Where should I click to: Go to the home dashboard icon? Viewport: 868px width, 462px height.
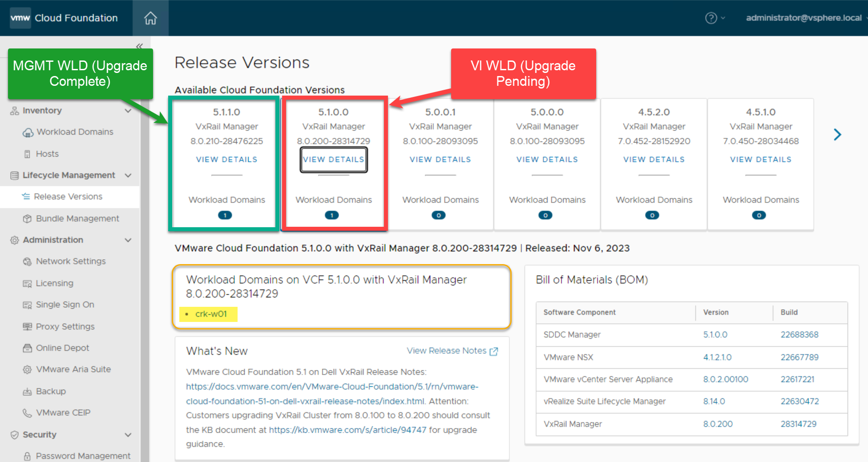pyautogui.click(x=150, y=18)
